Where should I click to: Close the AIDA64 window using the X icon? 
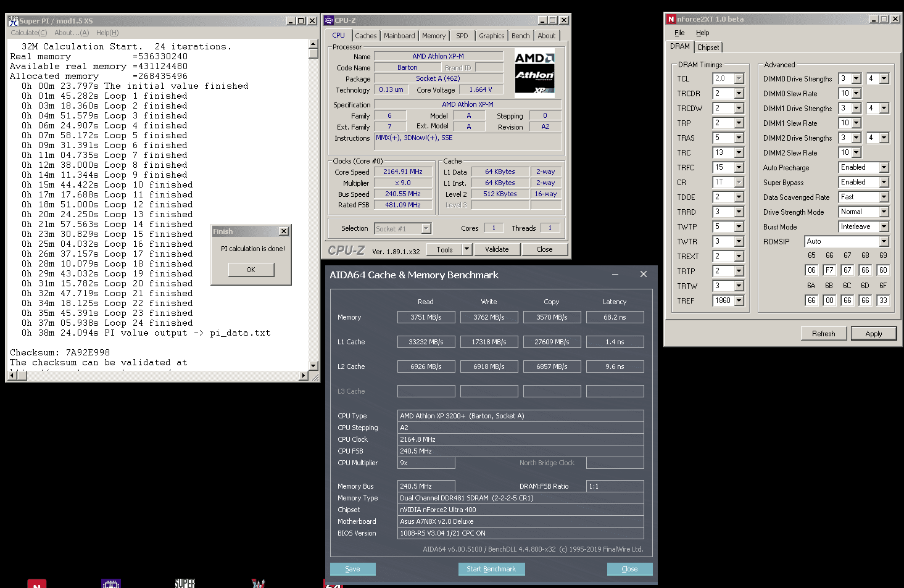coord(644,275)
